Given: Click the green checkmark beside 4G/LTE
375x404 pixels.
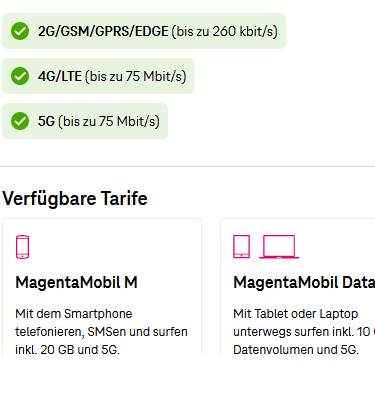Looking at the screenshot, I should click(20, 76).
